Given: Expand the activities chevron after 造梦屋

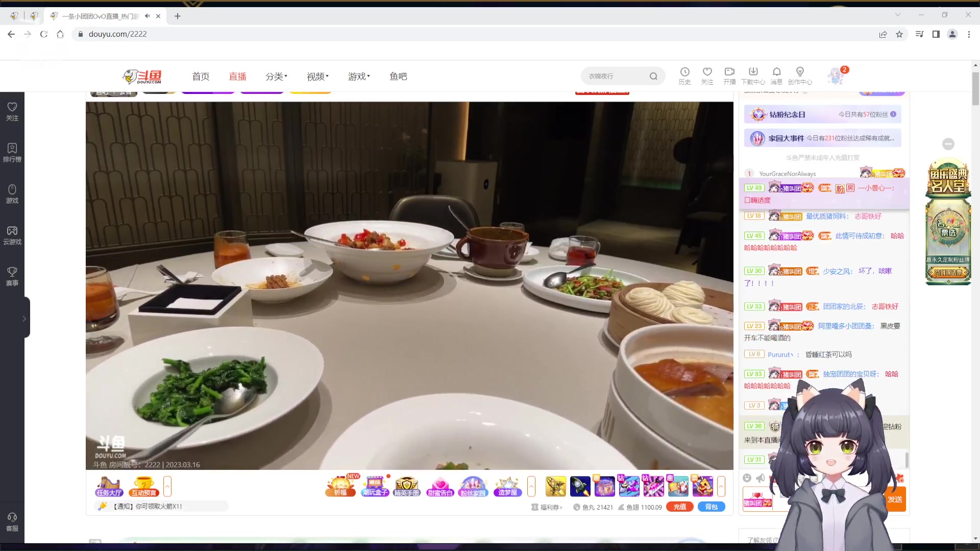Looking at the screenshot, I should click(531, 486).
